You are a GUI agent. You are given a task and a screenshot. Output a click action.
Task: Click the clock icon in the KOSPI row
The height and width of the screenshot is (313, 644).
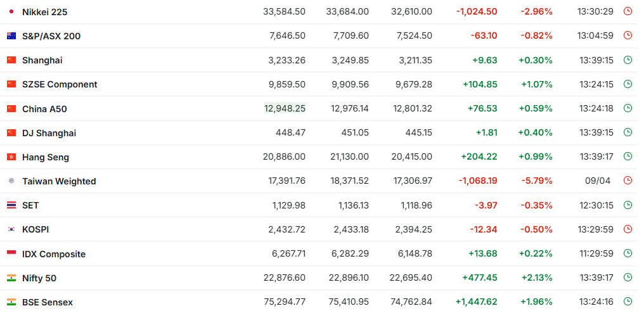(628, 229)
